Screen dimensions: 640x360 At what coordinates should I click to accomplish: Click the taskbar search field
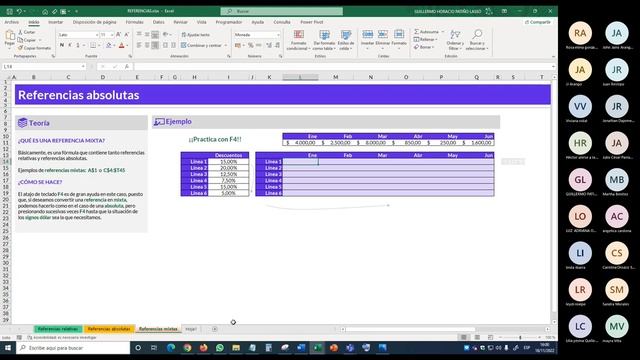73,348
